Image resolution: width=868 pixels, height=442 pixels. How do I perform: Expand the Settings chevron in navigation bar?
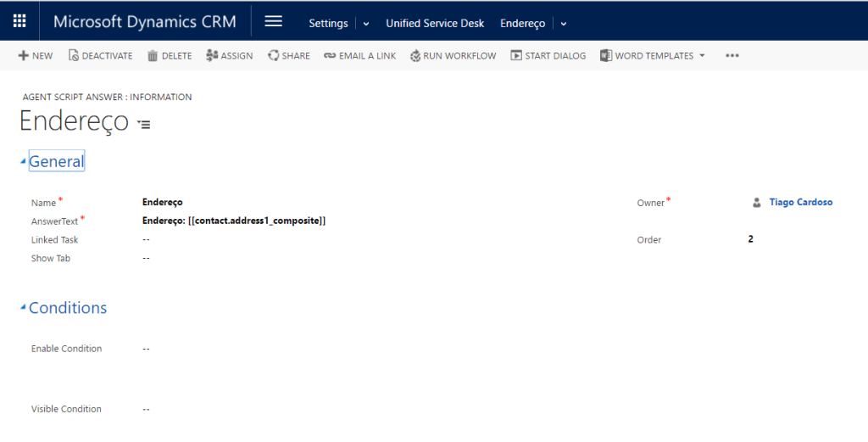[366, 24]
